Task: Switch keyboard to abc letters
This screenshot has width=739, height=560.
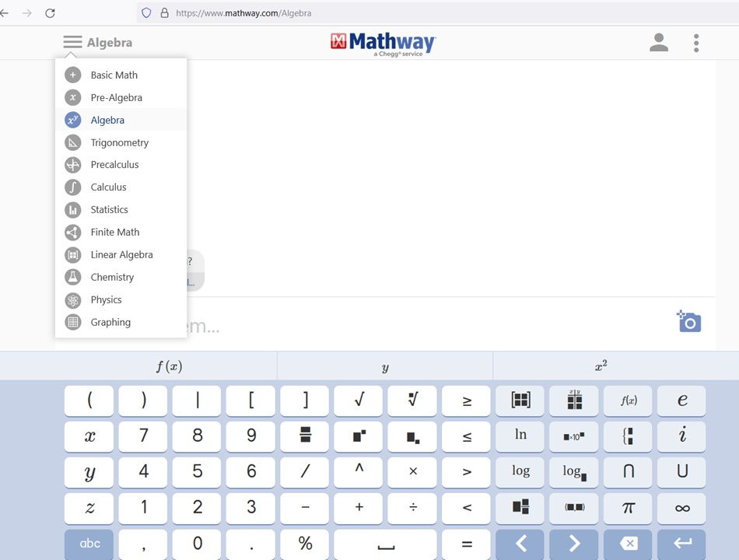Action: click(89, 544)
